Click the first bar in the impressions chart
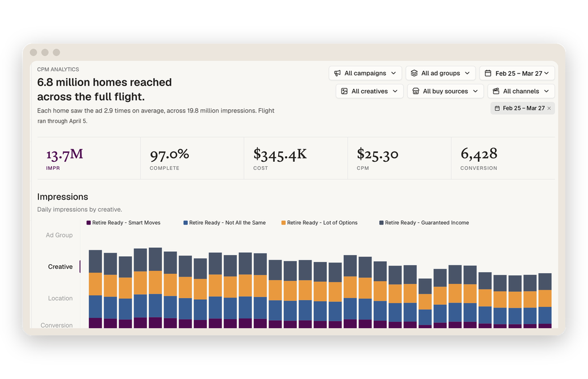Image resolution: width=588 pixels, height=379 pixels. (95, 289)
